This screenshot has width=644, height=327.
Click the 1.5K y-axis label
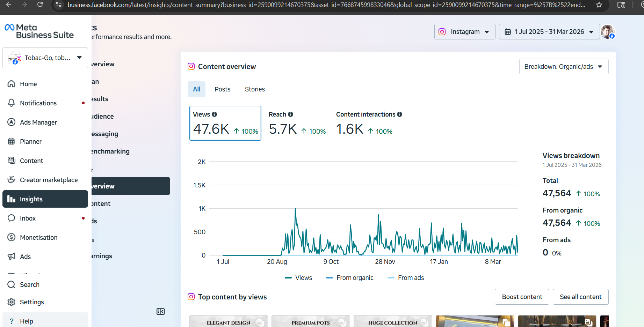click(x=200, y=185)
